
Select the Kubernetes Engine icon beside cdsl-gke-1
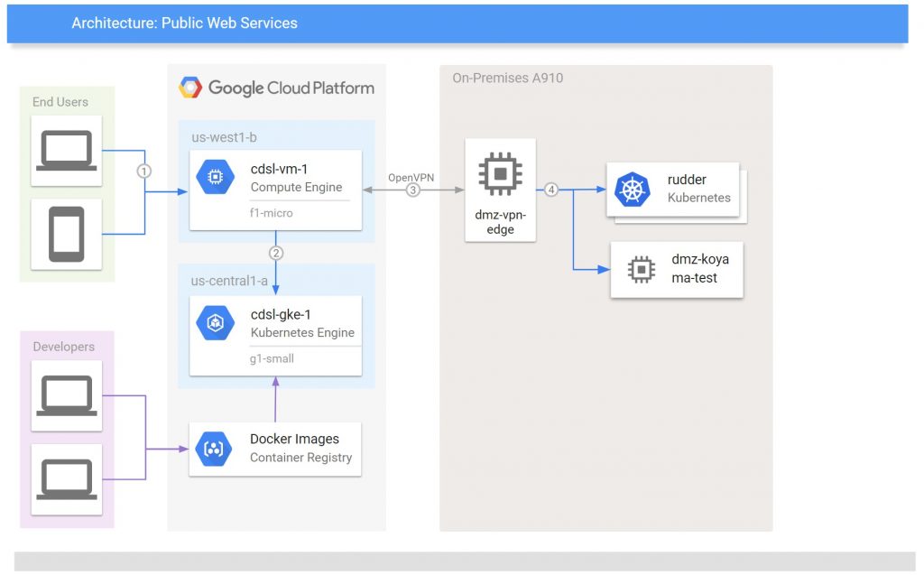tap(215, 322)
